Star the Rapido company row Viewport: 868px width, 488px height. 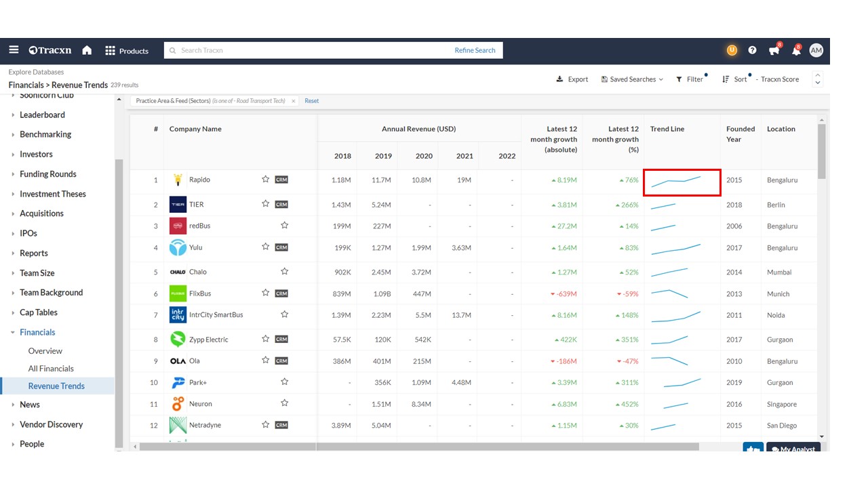(266, 180)
